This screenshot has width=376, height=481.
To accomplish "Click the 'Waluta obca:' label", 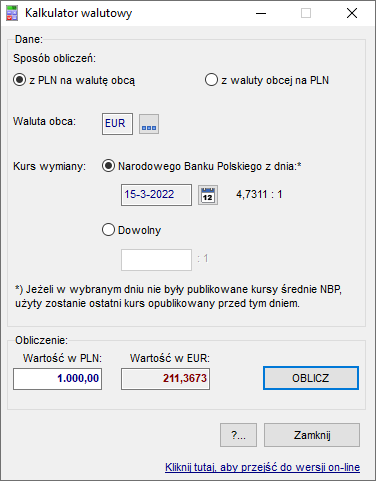I will click(x=44, y=121).
